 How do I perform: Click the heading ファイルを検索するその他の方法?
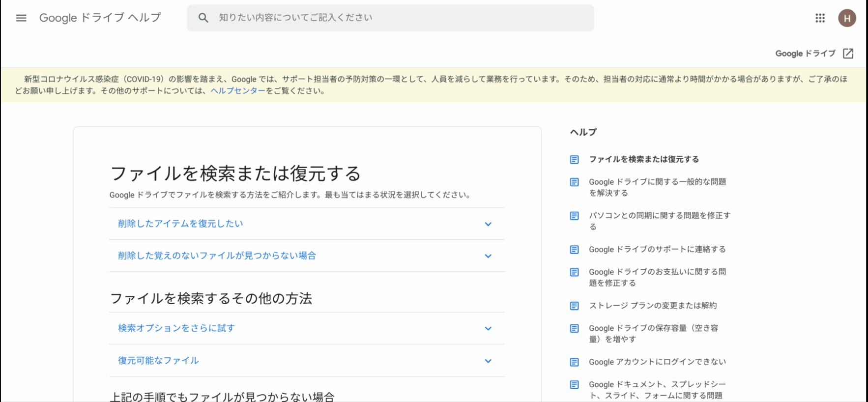pyautogui.click(x=211, y=298)
